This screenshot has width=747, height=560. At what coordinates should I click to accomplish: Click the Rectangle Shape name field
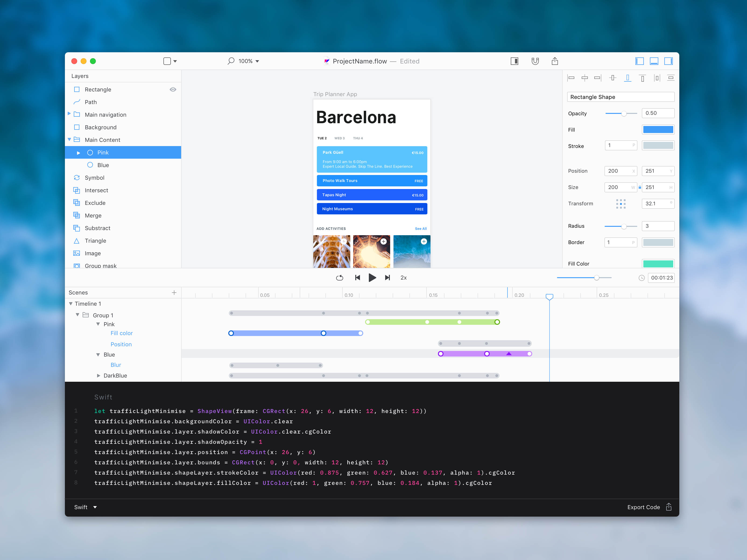pos(621,97)
